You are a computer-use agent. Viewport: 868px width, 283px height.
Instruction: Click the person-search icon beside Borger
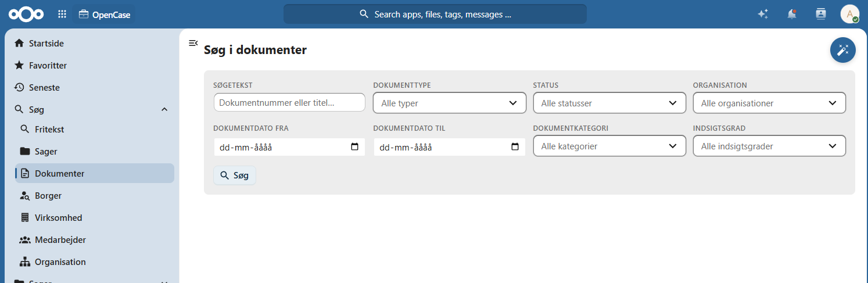pyautogui.click(x=25, y=196)
